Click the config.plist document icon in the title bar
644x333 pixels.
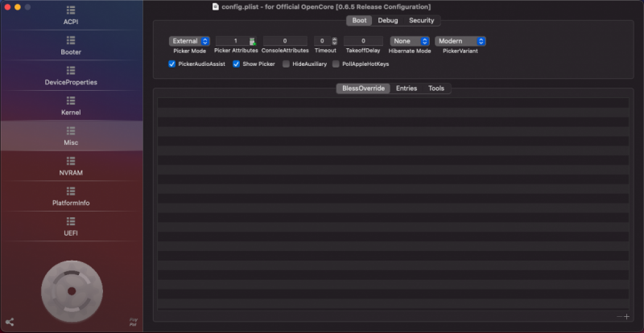tap(216, 6)
